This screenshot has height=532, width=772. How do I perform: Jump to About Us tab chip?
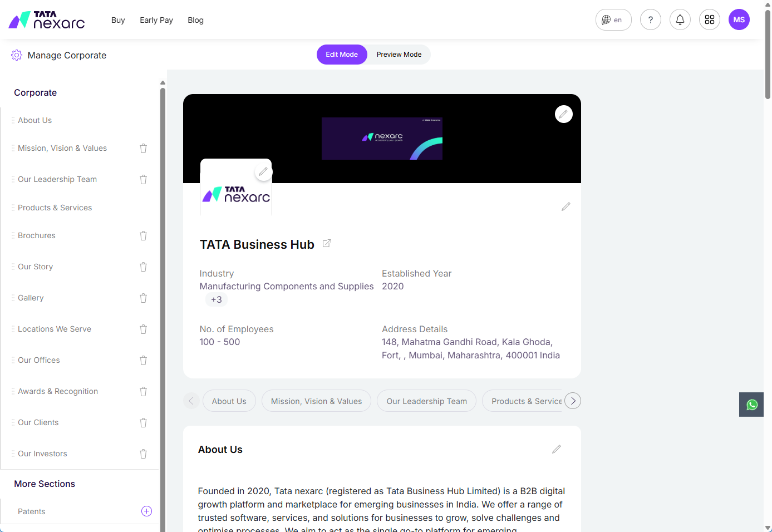tap(229, 401)
